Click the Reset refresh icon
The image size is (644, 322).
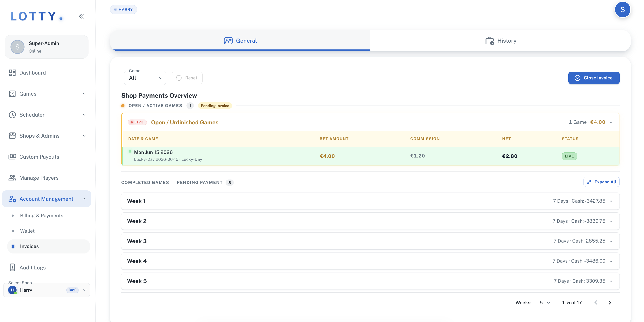(x=179, y=78)
